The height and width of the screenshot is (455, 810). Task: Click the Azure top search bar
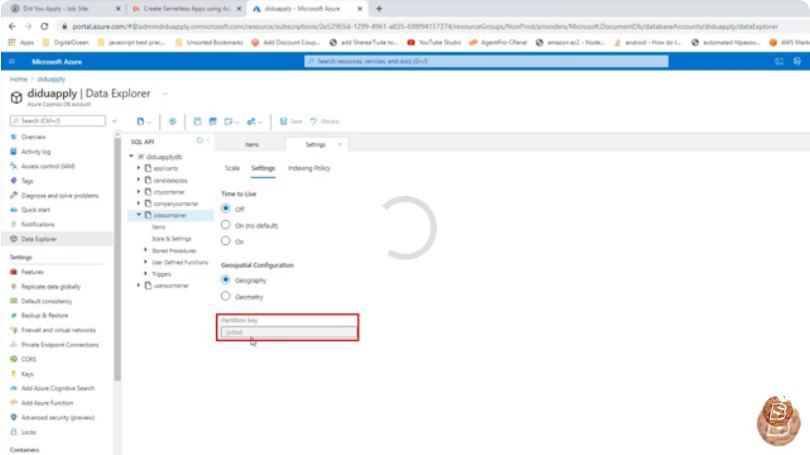pyautogui.click(x=486, y=61)
